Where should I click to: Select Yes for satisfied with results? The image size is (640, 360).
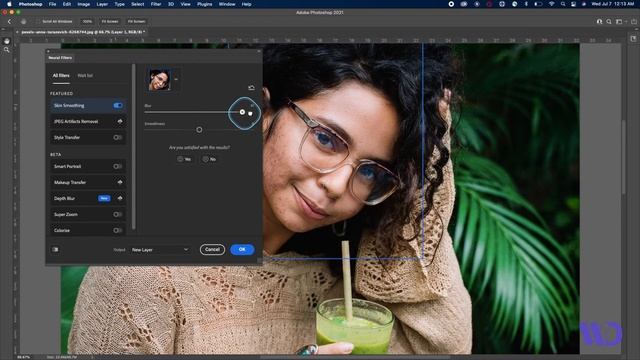(x=184, y=159)
